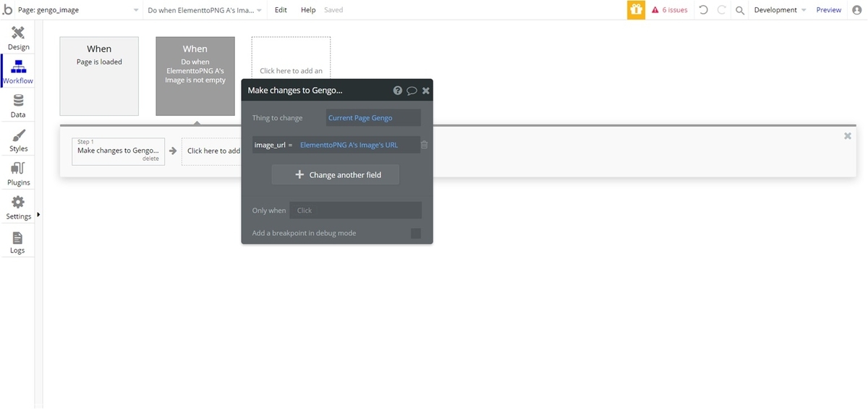The height and width of the screenshot is (409, 868).
Task: Open the Help menu
Action: pyautogui.click(x=308, y=10)
